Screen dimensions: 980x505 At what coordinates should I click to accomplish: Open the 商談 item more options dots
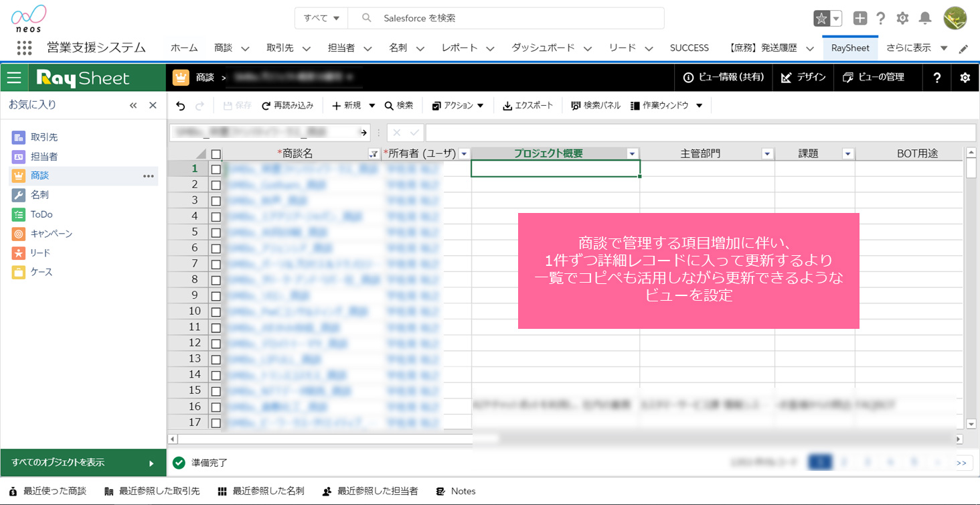point(149,176)
